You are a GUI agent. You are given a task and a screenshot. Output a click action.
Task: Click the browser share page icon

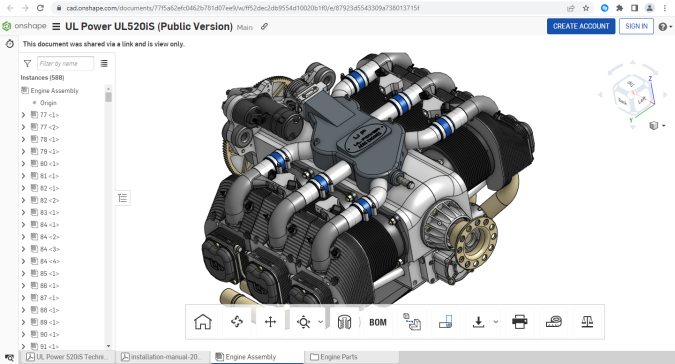[571, 8]
